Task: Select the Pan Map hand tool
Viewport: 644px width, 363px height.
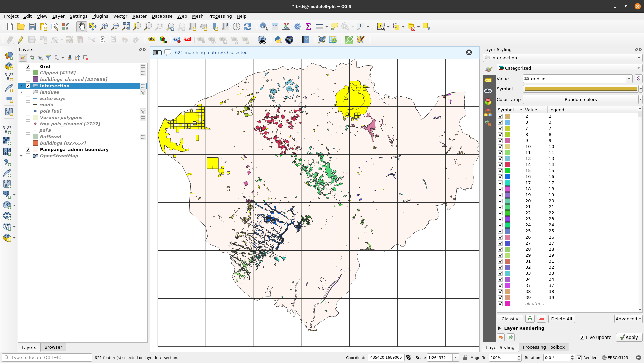Action: click(x=81, y=27)
